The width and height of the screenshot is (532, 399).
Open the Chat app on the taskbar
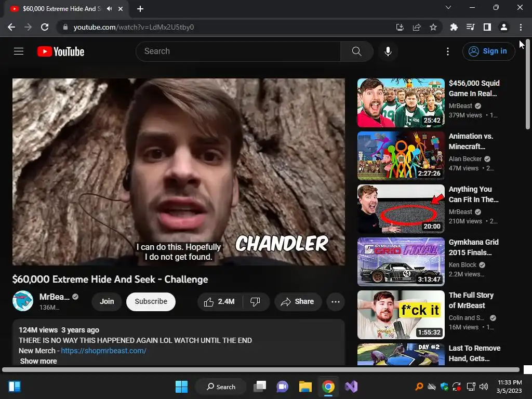click(282, 387)
